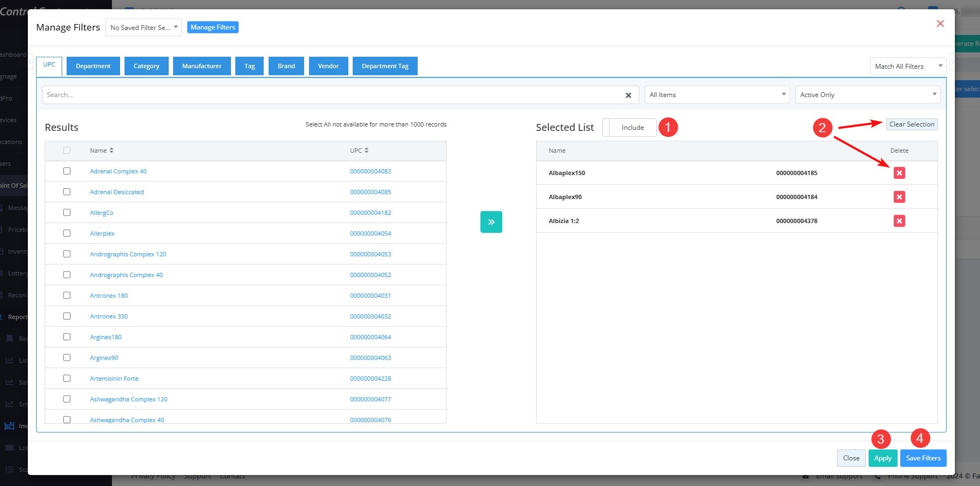Check the Antronex 180 checkbox

67,296
